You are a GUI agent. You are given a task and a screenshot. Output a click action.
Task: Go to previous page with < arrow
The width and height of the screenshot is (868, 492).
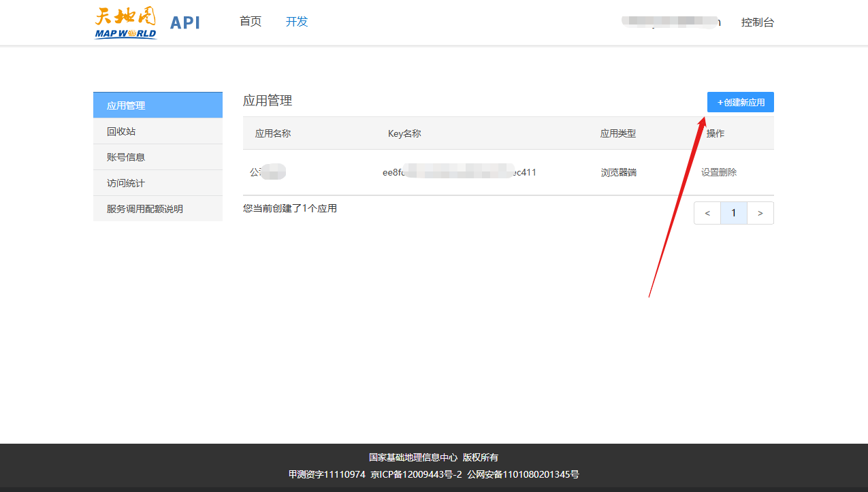point(707,213)
